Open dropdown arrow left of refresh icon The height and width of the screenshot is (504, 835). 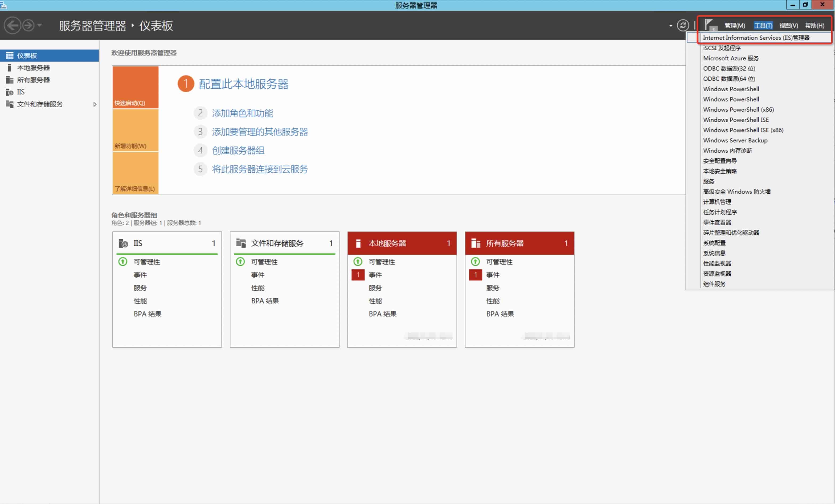[671, 26]
